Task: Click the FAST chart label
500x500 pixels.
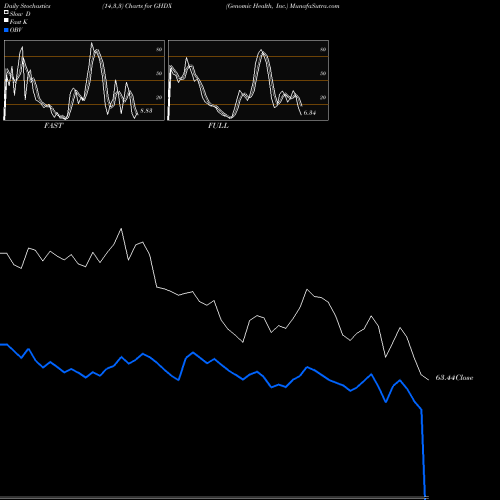Action: point(53,126)
